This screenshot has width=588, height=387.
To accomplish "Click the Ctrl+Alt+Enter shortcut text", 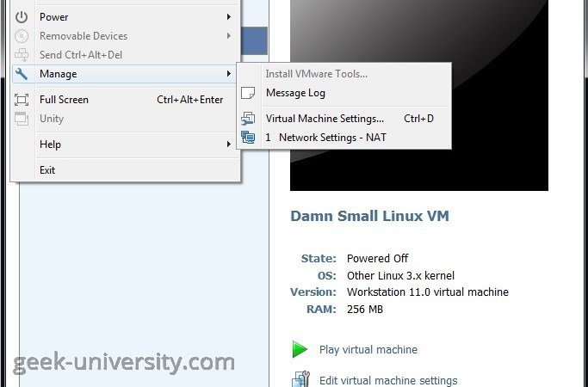I will point(189,100).
